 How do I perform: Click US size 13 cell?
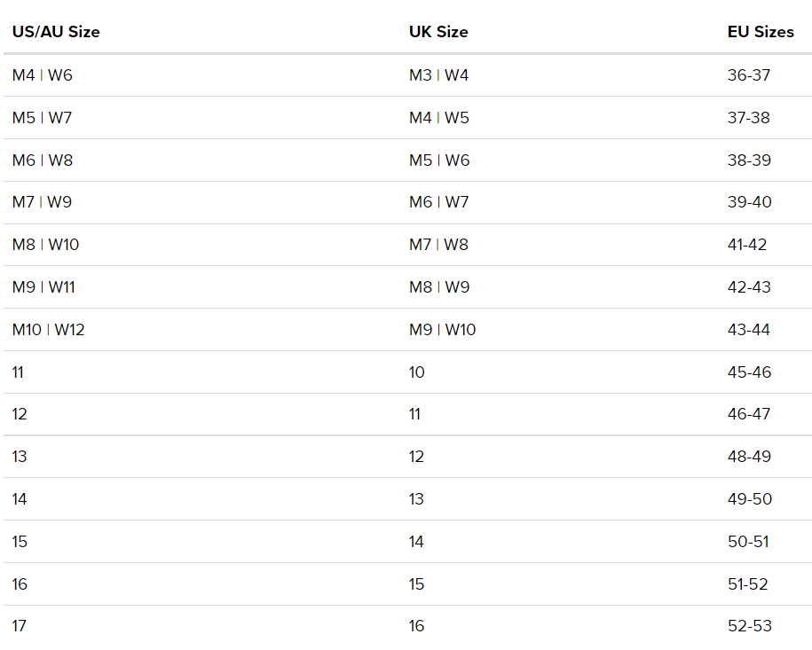(20, 457)
